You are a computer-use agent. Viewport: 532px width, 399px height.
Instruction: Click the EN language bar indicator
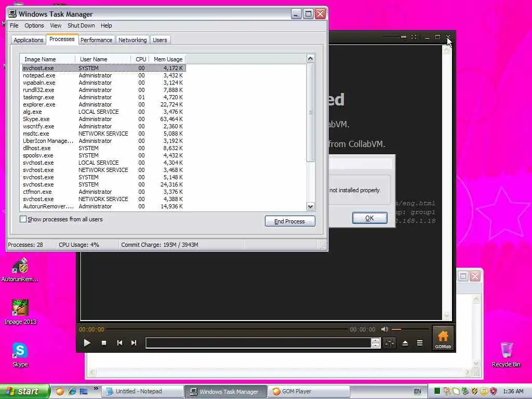tap(417, 391)
